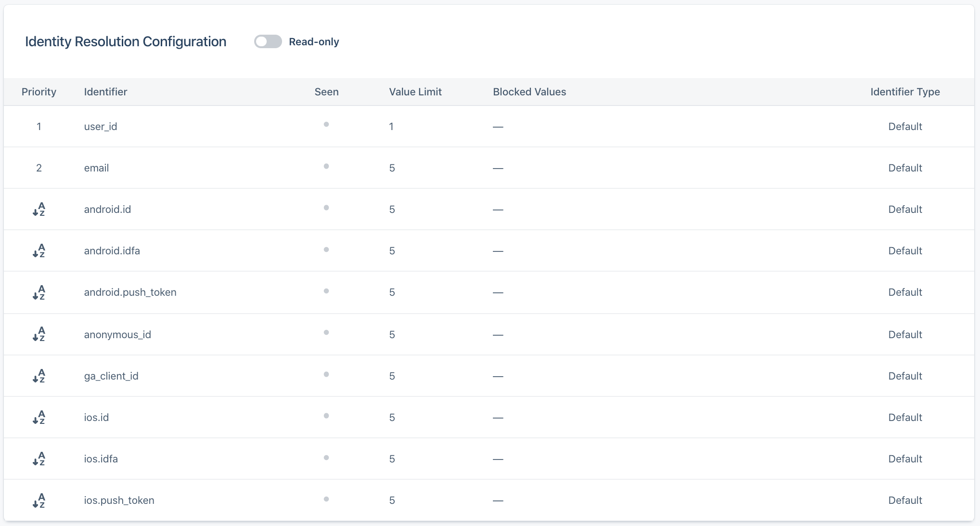
Task: Click the Seen status dot for user_id
Action: pos(326,125)
